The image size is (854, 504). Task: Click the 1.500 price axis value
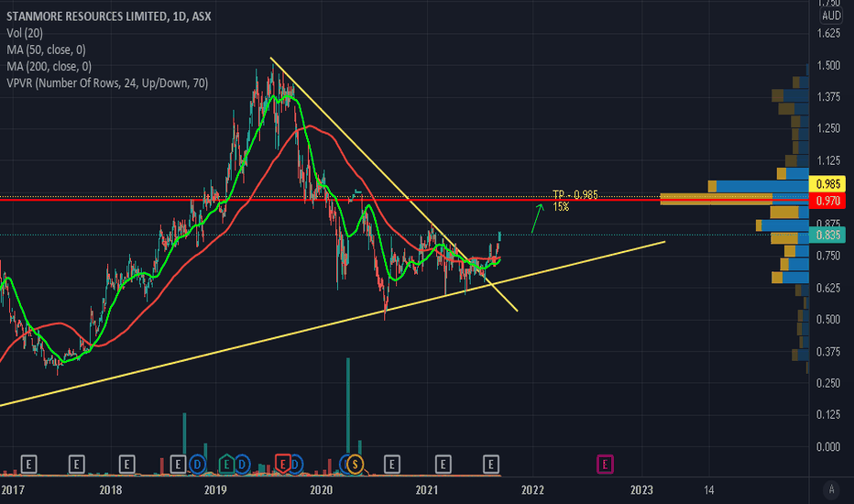(x=828, y=65)
